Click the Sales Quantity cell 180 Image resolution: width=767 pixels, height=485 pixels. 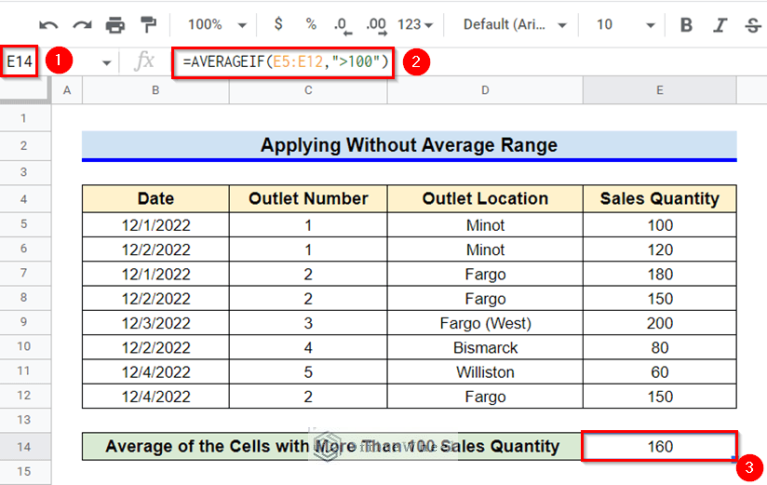point(659,274)
